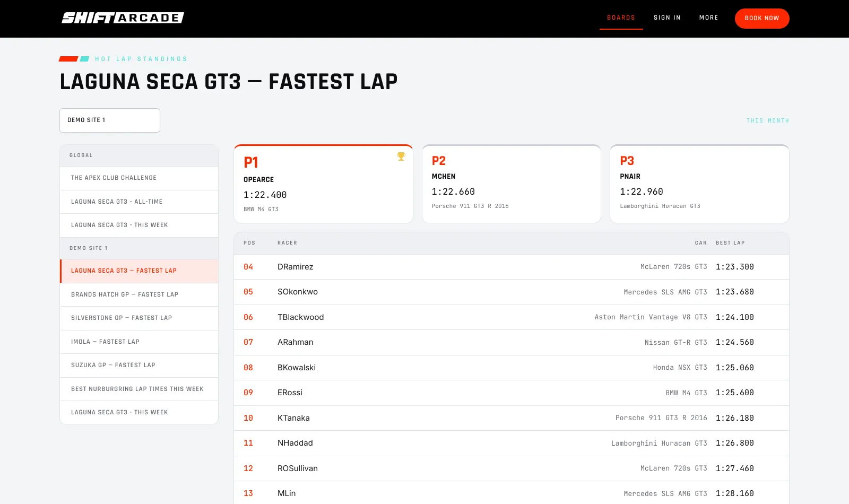Go to Sign In
Viewport: 849px width, 504px height.
click(x=667, y=18)
